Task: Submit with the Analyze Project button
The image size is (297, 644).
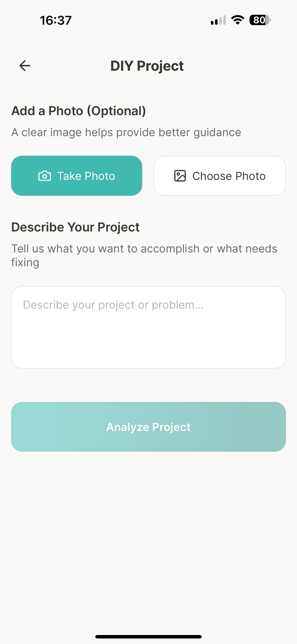Action: pos(148,427)
